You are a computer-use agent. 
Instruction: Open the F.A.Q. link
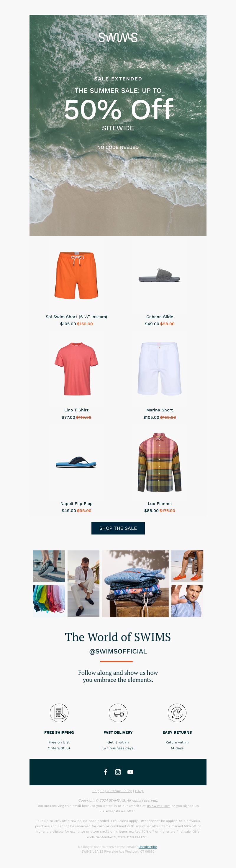pos(139,791)
